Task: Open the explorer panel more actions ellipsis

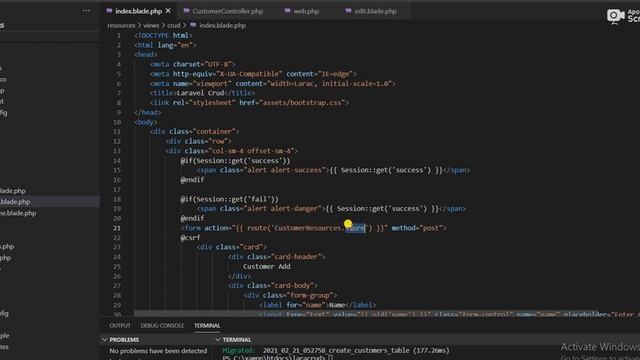Action: tap(86, 11)
